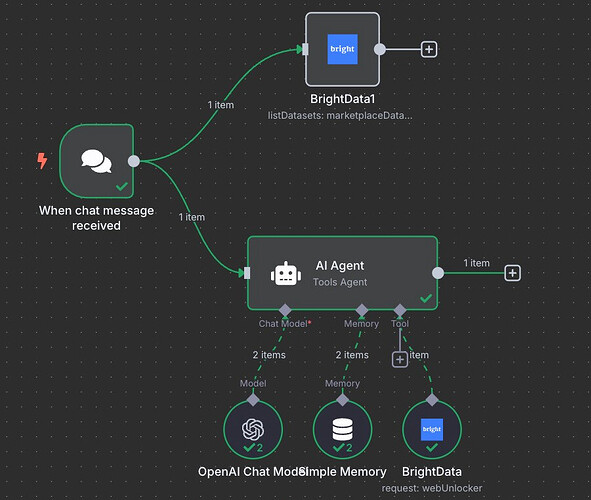The width and height of the screenshot is (591, 500).
Task: Open the chat message trigger node
Action: [x=96, y=161]
